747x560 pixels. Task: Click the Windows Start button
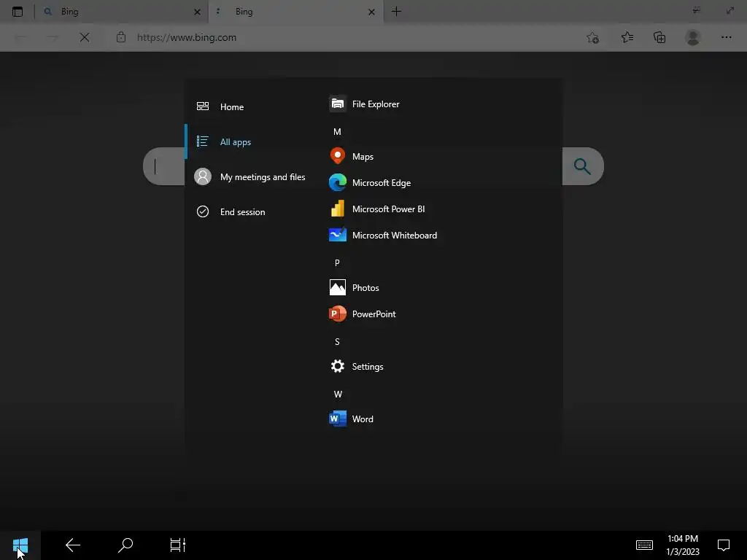[20, 545]
